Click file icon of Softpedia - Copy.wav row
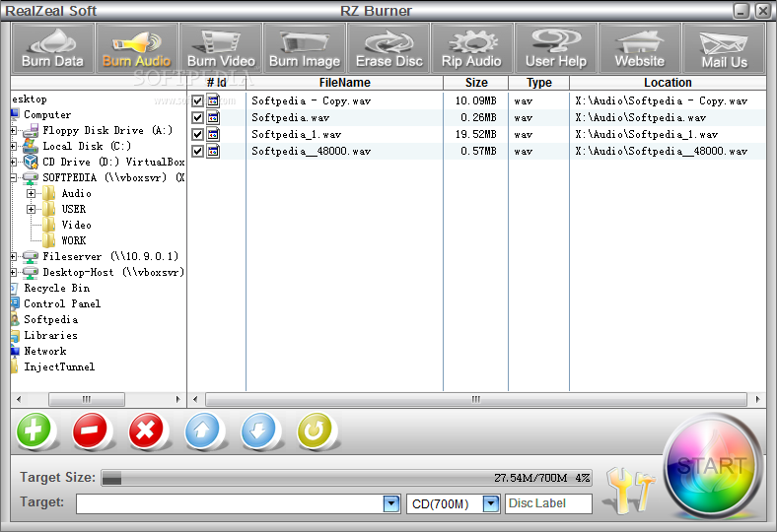The width and height of the screenshot is (777, 532). (x=213, y=100)
